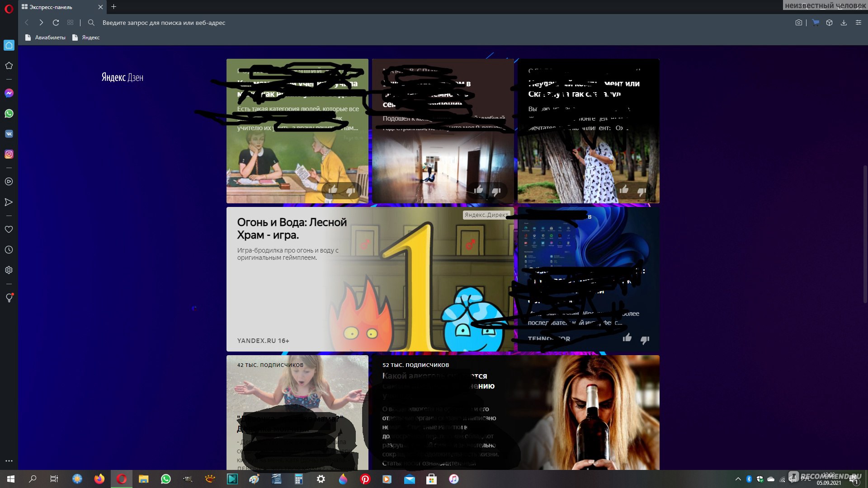This screenshot has width=868, height=488.
Task: Like the teachers illustration card
Action: pos(333,190)
